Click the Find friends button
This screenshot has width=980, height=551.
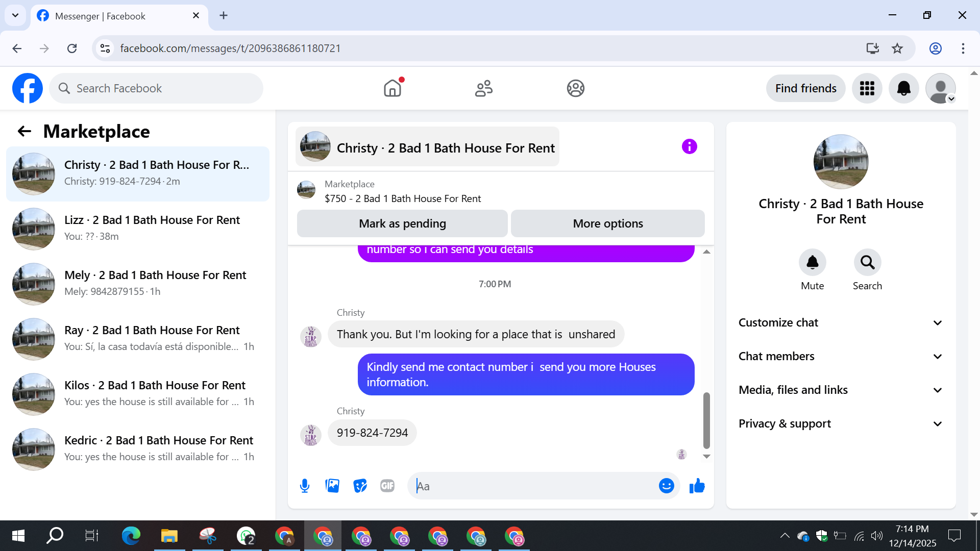(x=805, y=88)
